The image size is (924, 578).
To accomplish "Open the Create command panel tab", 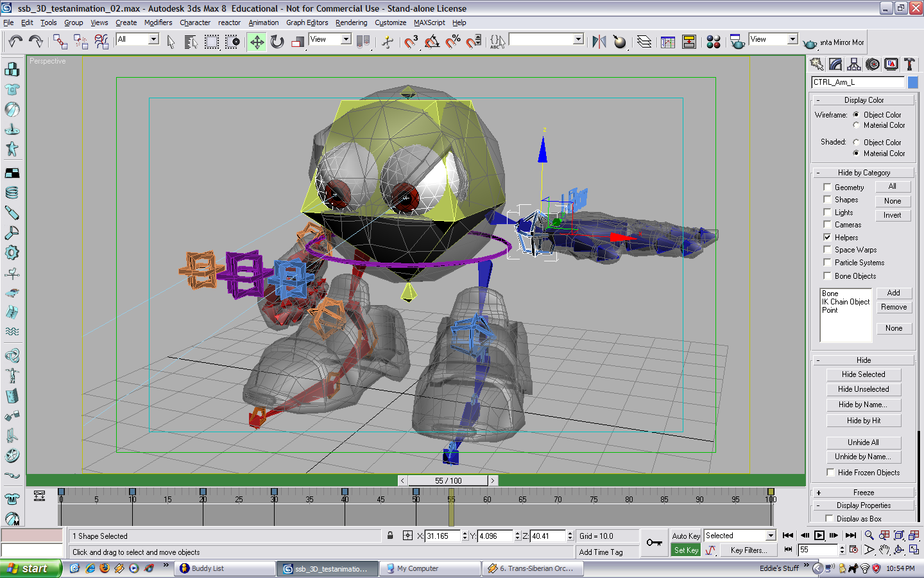I will click(x=817, y=64).
